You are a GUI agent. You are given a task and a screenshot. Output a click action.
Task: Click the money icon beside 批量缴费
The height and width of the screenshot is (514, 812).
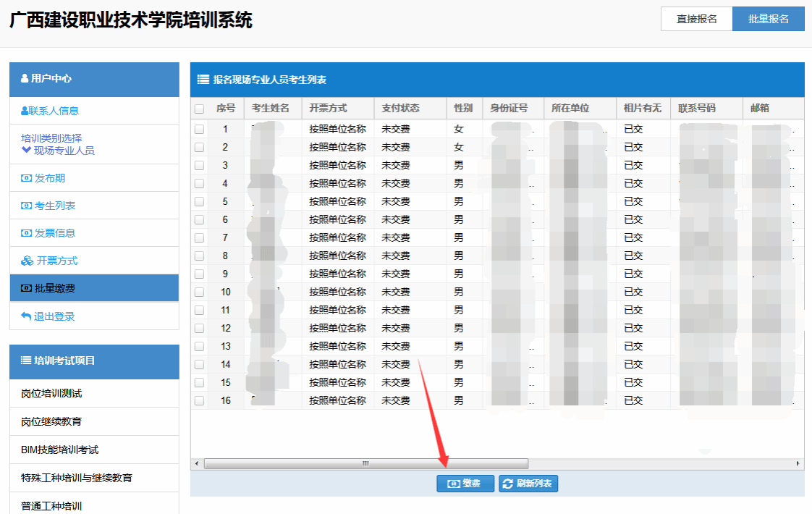26,288
